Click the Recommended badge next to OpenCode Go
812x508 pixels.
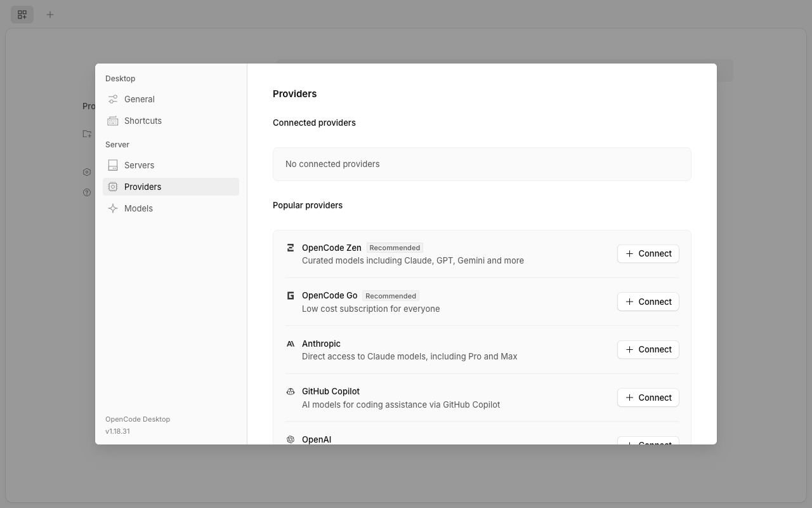(x=391, y=296)
